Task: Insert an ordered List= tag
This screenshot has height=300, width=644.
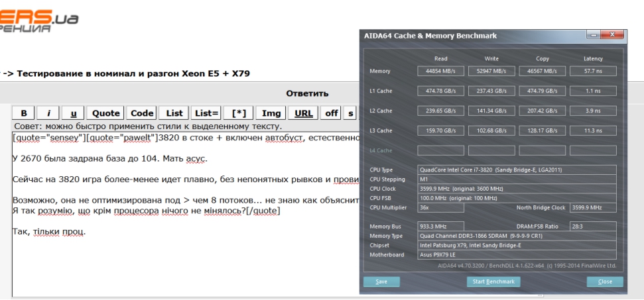Action: pyautogui.click(x=206, y=113)
